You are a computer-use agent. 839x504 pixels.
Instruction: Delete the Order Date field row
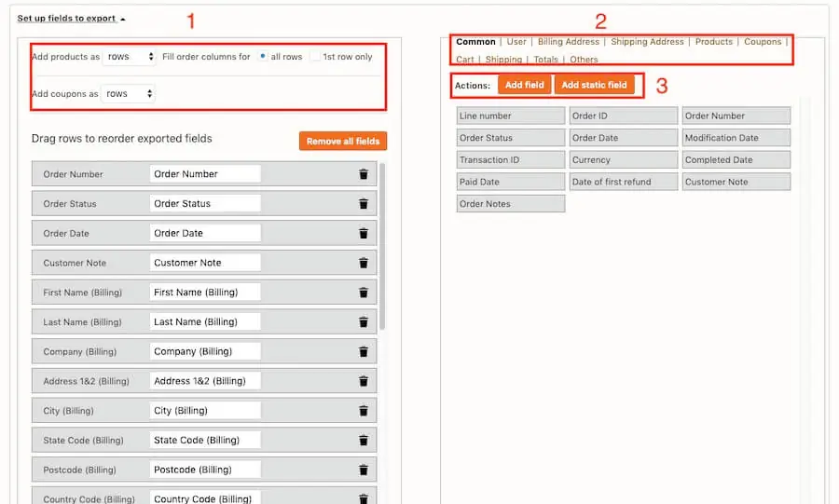pyautogui.click(x=364, y=234)
